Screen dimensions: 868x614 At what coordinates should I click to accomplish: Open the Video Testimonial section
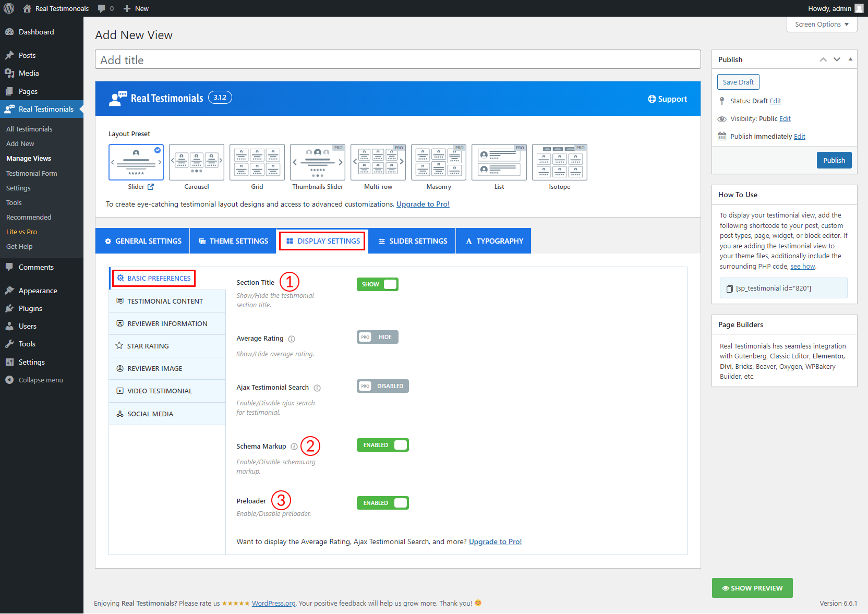(167, 391)
